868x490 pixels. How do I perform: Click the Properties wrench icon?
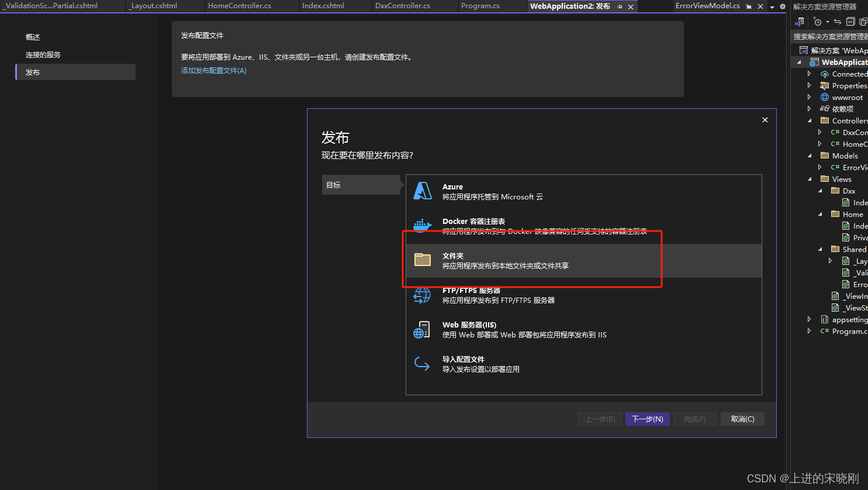(825, 86)
